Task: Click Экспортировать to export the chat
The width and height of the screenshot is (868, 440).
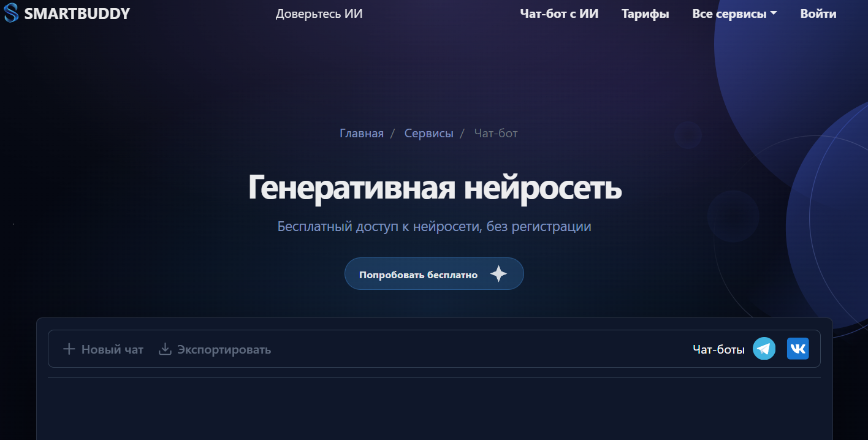Action: [215, 349]
